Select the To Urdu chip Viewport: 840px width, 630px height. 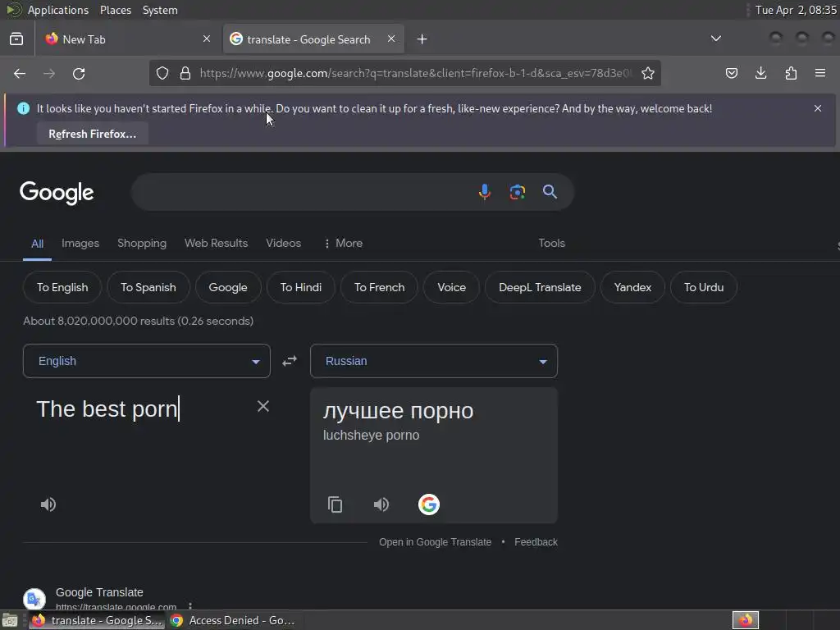[x=704, y=288]
